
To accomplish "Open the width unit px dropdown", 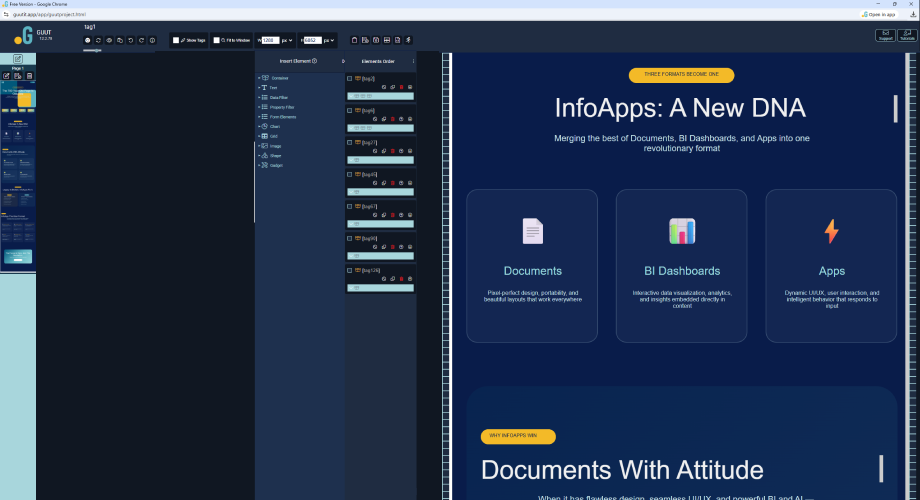I will 288,40.
